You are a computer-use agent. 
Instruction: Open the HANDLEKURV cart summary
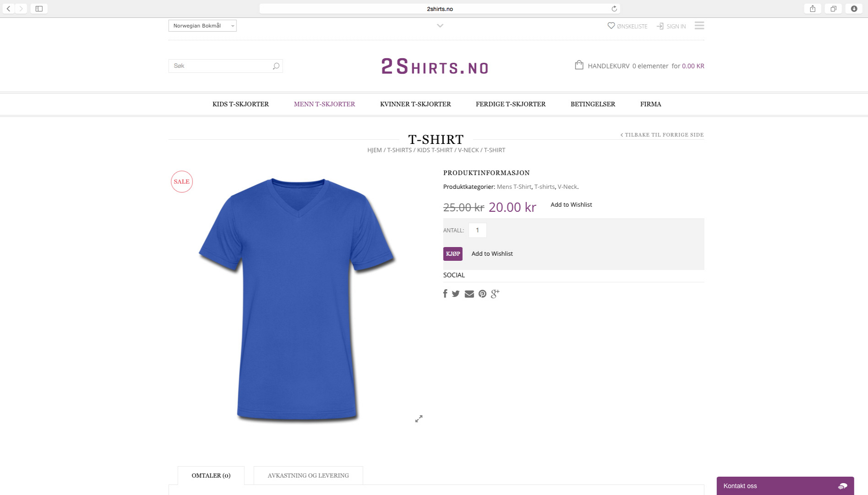point(646,66)
